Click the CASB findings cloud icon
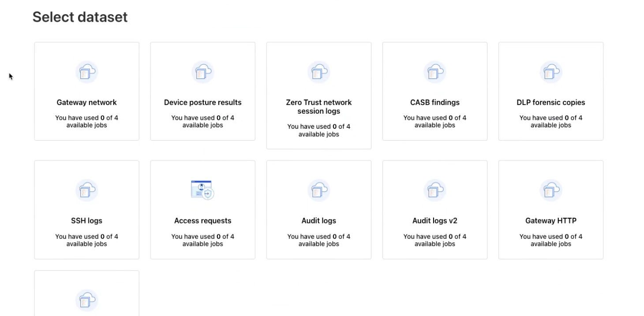644x316 pixels. pyautogui.click(x=435, y=72)
